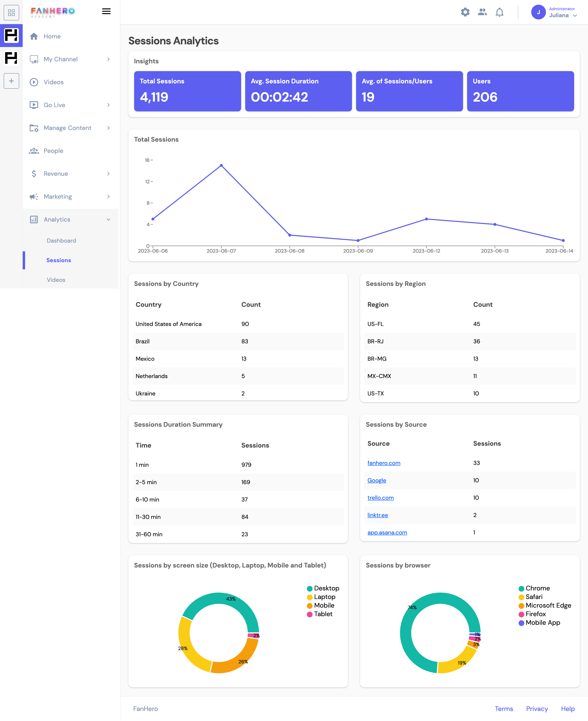Open notifications bell
The width and height of the screenshot is (588, 721).
point(499,12)
